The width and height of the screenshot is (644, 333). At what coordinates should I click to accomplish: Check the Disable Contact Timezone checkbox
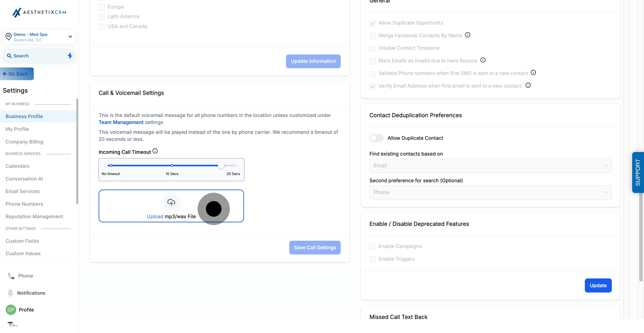click(372, 48)
